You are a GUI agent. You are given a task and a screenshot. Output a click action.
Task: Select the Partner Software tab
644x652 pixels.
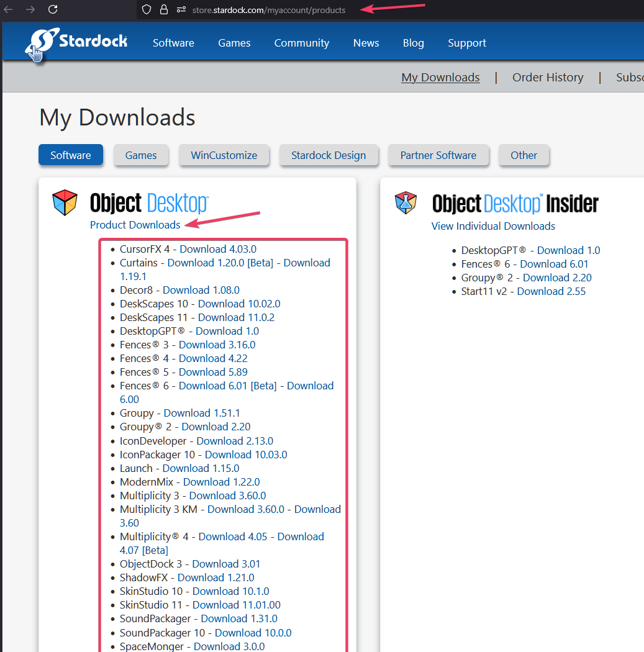pos(438,155)
